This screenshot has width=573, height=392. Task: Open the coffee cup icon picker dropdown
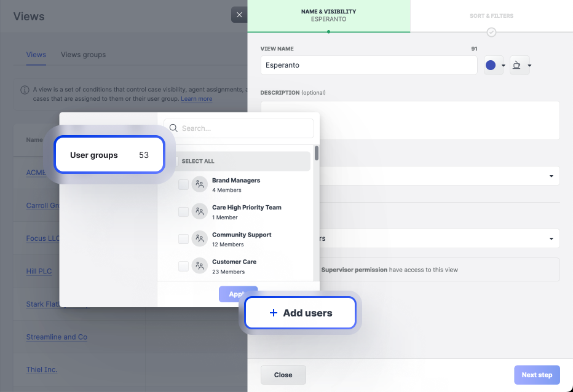[x=529, y=66]
